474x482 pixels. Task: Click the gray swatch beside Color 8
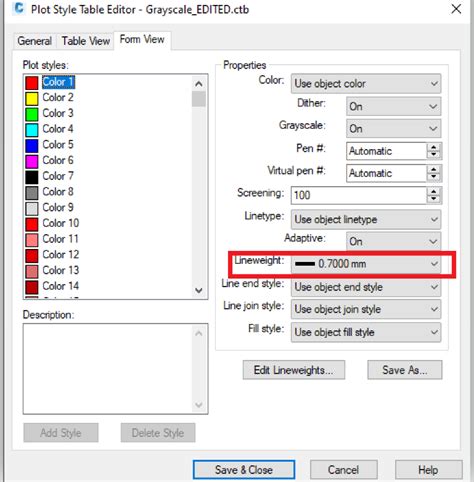32,193
